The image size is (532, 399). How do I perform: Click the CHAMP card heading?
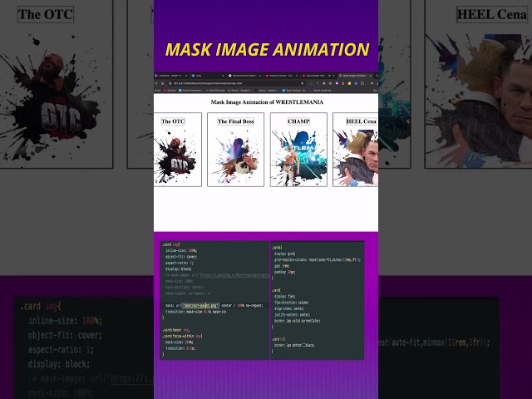tap(298, 121)
